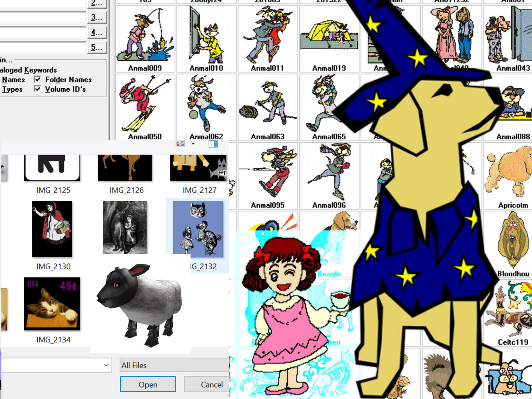Click the "3..." keyword button
This screenshot has width=532, height=399.
(96, 17)
